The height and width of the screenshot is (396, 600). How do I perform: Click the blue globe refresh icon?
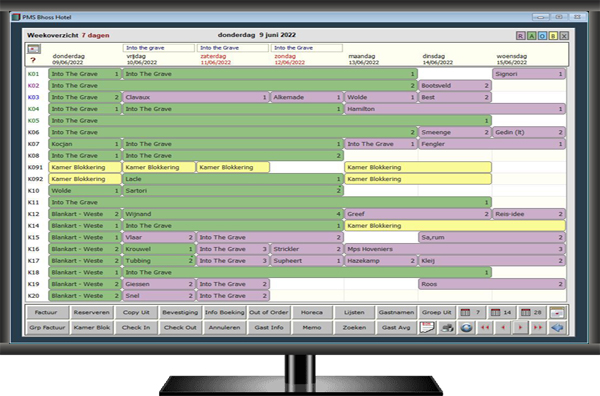[x=466, y=328]
